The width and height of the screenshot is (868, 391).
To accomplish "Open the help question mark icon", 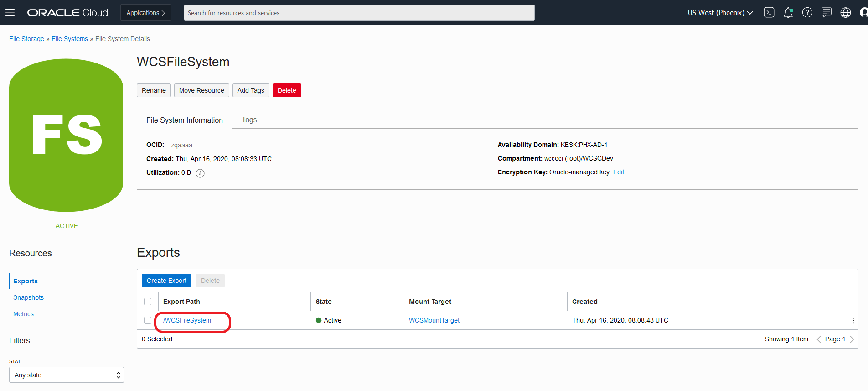I will (x=807, y=13).
